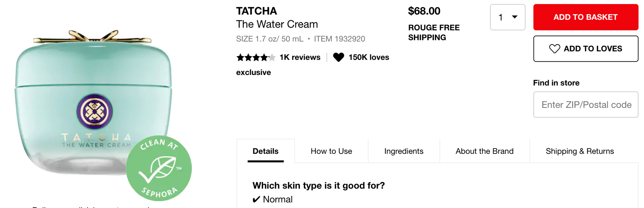Open the Shipping & Returns tab
This screenshot has height=208, width=644.
580,151
